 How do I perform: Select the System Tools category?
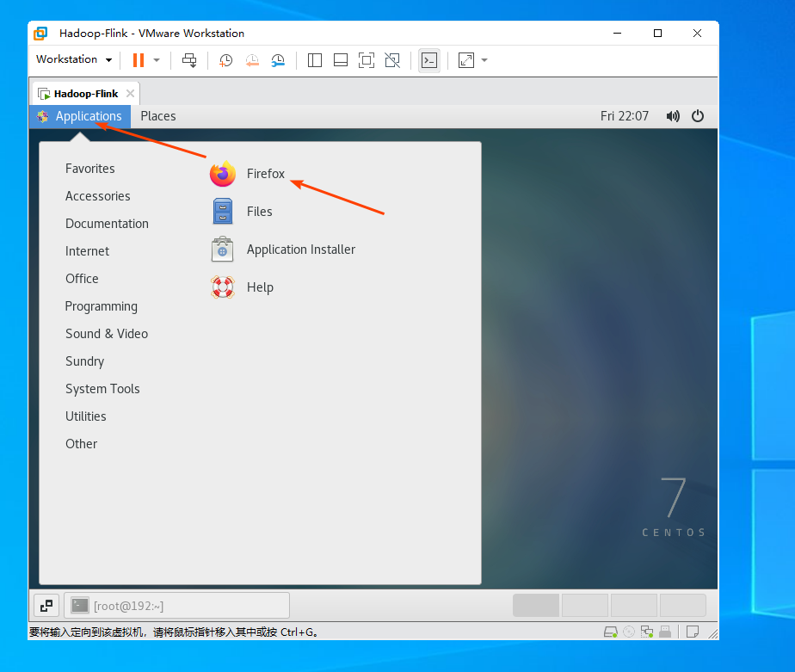(102, 389)
